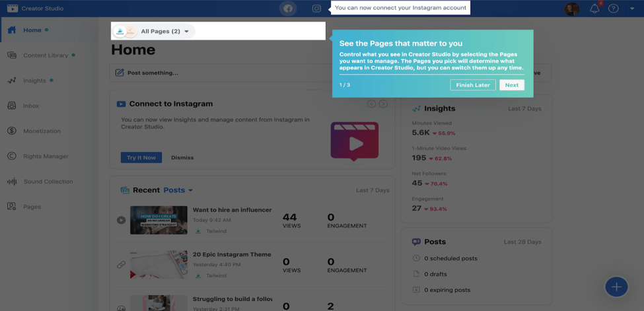
Task: Click the clock icon by scheduled posts
Action: pyautogui.click(x=416, y=258)
